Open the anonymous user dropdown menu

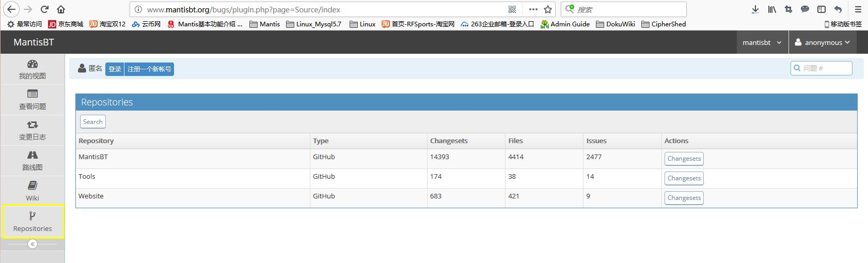[823, 42]
